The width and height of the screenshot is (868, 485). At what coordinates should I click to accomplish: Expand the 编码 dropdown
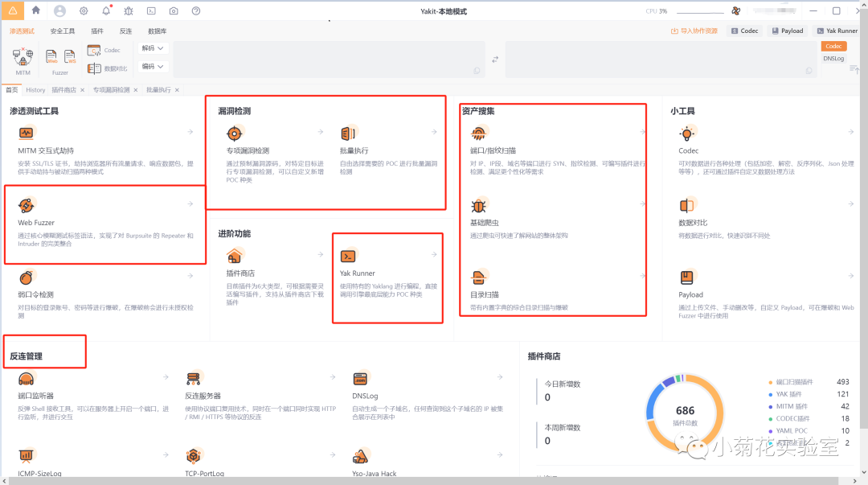pyautogui.click(x=153, y=67)
